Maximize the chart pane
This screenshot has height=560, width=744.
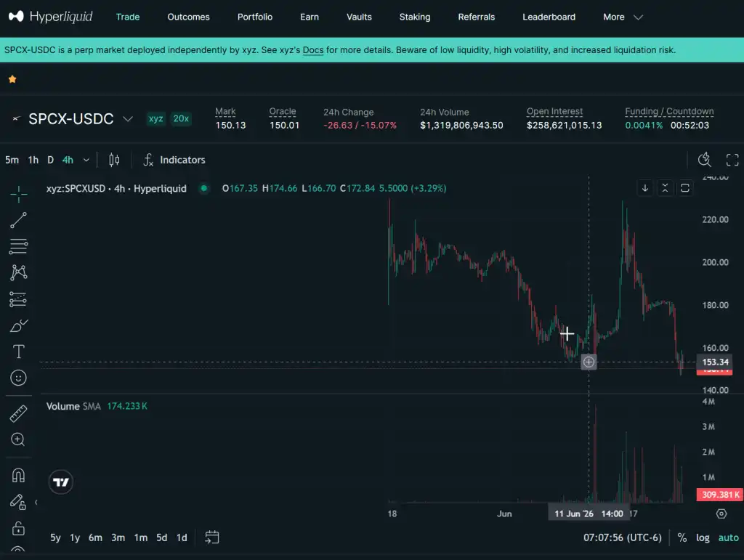point(684,188)
